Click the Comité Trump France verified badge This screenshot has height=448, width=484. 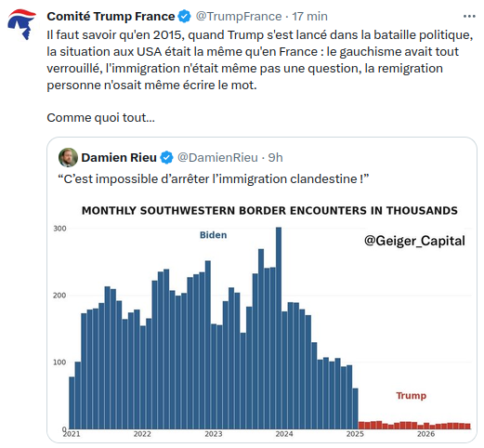pyautogui.click(x=185, y=16)
